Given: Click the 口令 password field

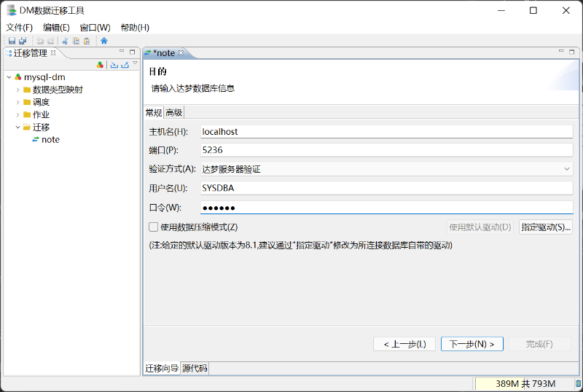Looking at the screenshot, I should [x=387, y=208].
